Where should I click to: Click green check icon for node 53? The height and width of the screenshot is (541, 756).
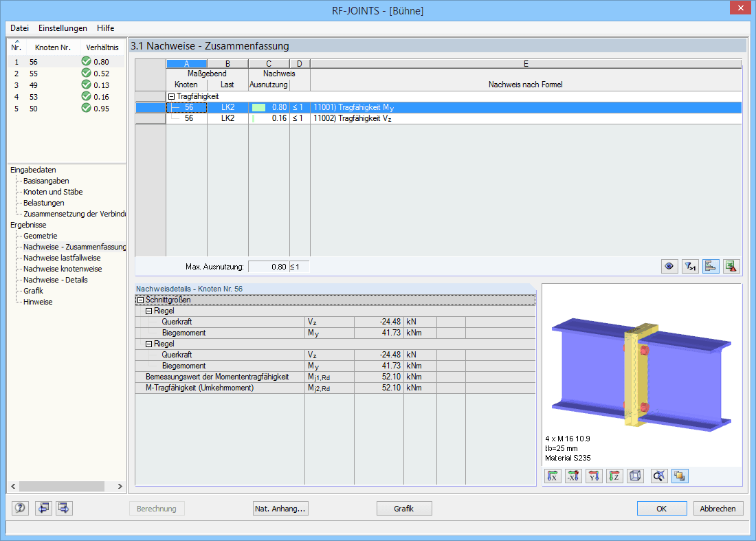click(87, 96)
